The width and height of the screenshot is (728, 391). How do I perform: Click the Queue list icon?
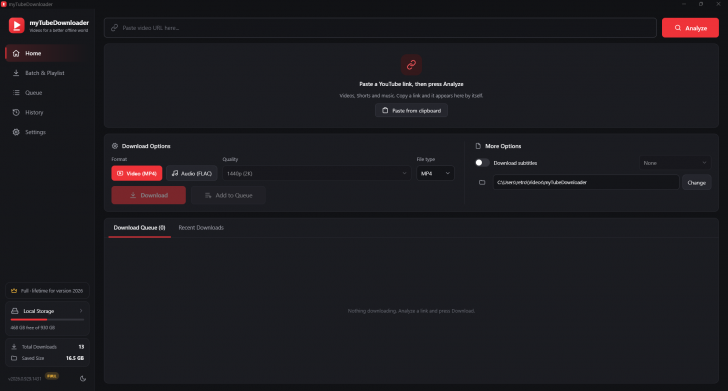pos(16,93)
